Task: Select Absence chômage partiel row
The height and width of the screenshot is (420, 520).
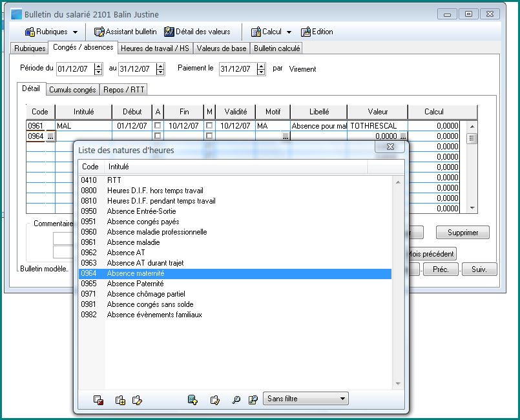Action: [x=235, y=294]
